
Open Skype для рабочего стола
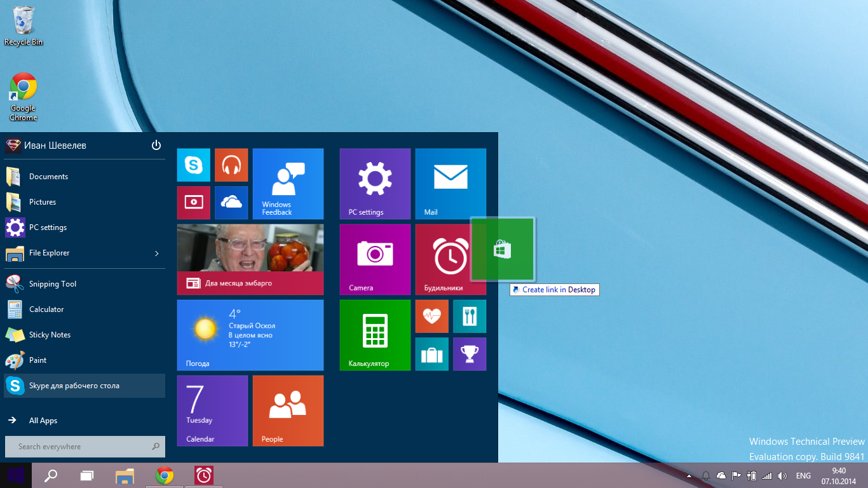(85, 386)
